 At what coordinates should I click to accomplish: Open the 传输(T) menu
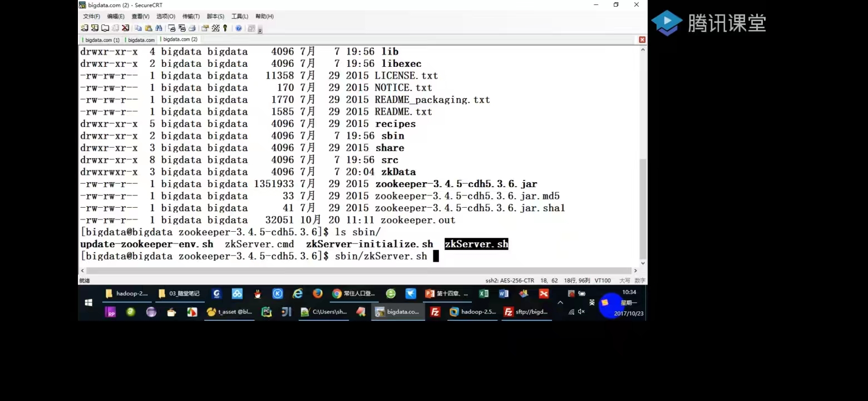click(x=191, y=16)
